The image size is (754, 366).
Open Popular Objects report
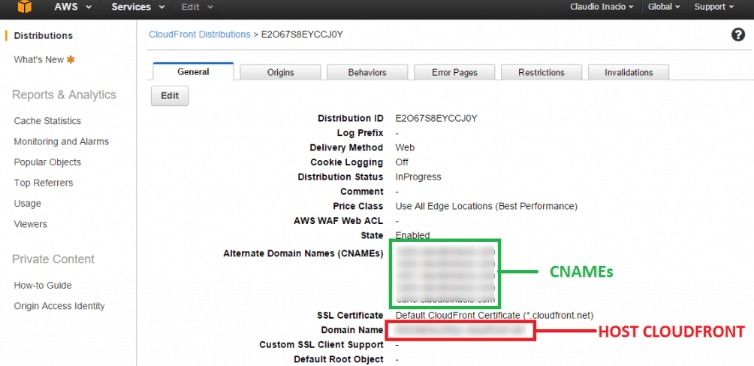(x=47, y=162)
